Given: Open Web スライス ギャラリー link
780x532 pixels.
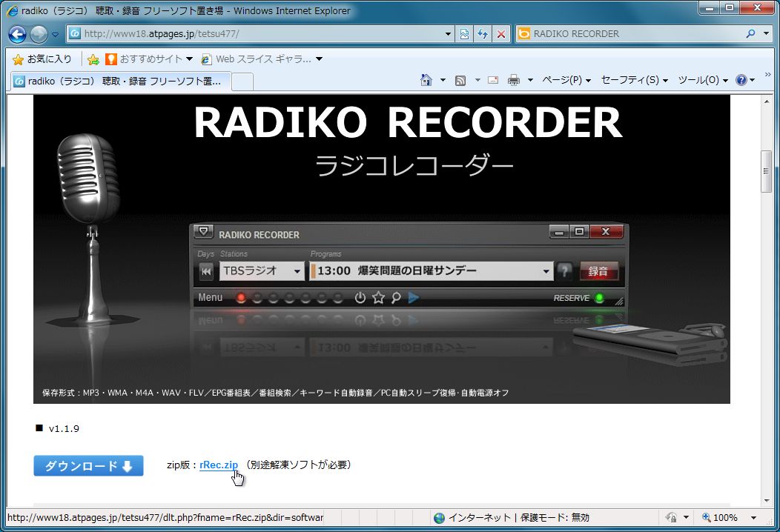Looking at the screenshot, I should (261, 59).
